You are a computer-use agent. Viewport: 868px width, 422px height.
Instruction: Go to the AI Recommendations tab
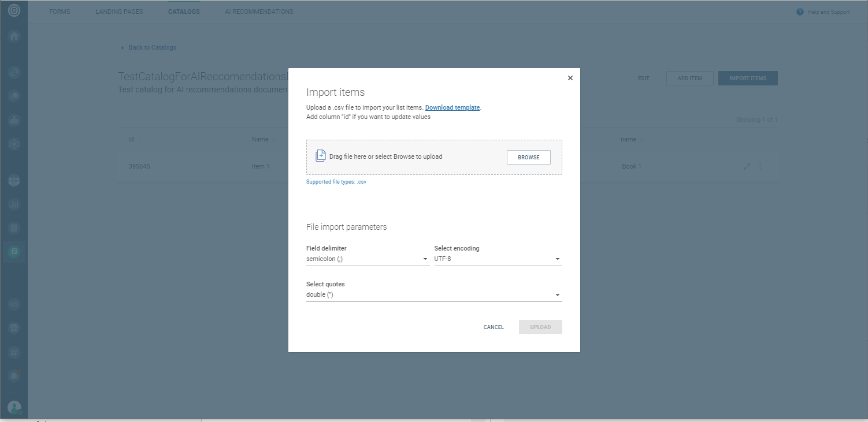click(259, 12)
